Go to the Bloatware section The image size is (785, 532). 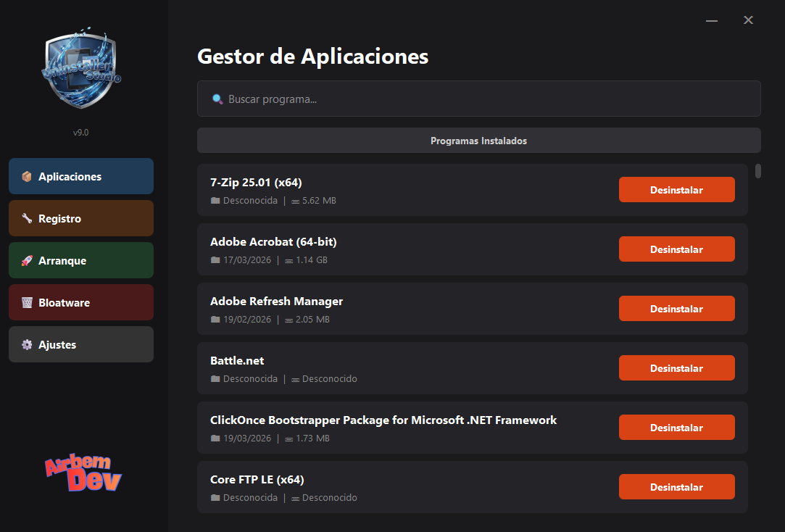pos(81,302)
